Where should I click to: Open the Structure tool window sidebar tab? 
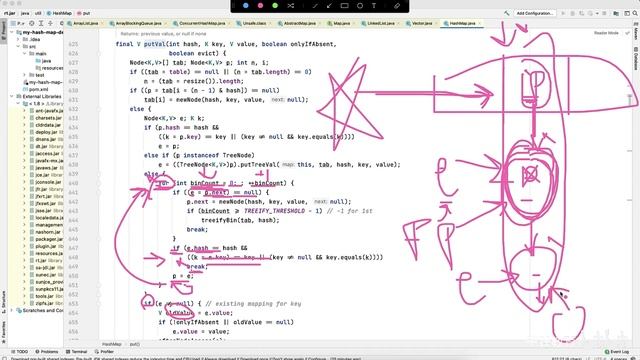3,302
